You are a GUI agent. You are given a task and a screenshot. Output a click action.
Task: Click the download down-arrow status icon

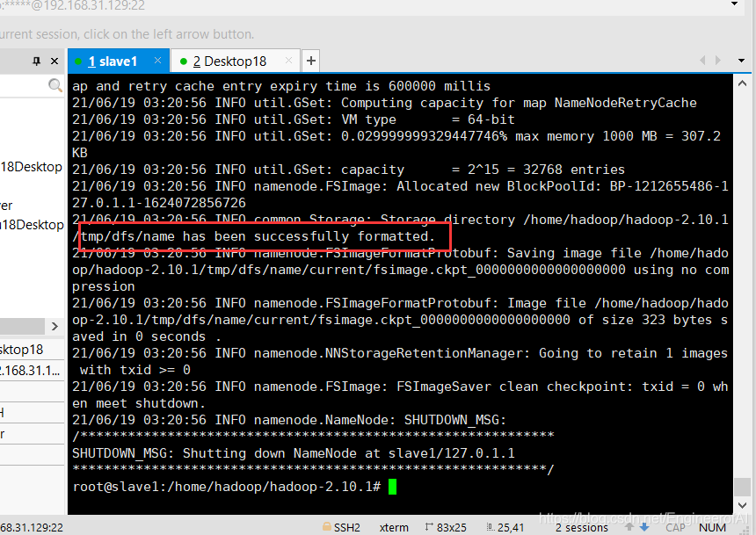[644, 527]
